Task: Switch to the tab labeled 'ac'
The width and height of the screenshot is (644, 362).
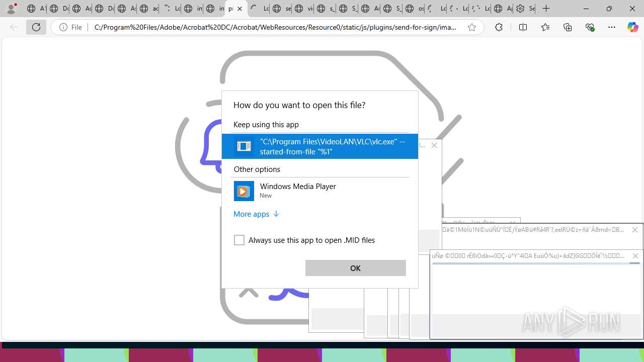Action: pos(148,9)
